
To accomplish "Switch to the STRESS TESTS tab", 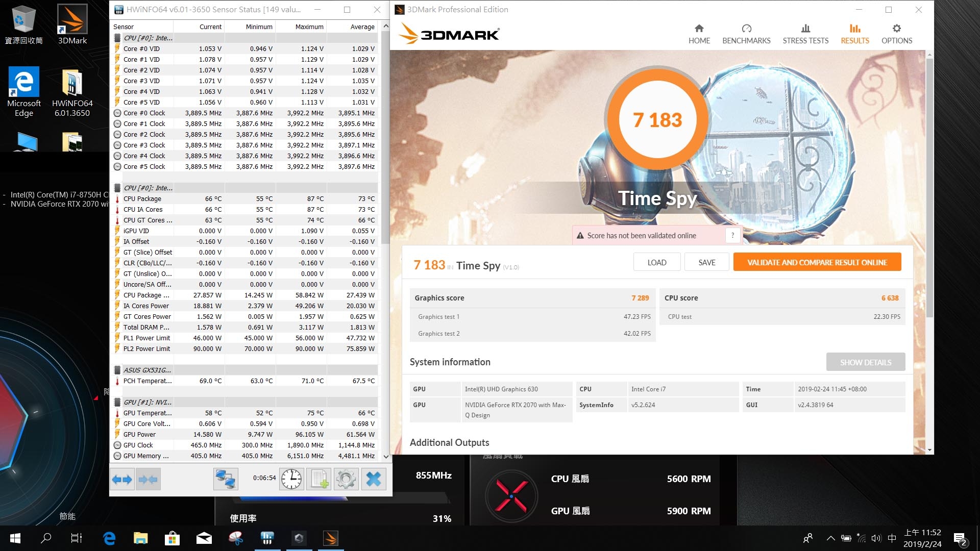I will [x=805, y=34].
